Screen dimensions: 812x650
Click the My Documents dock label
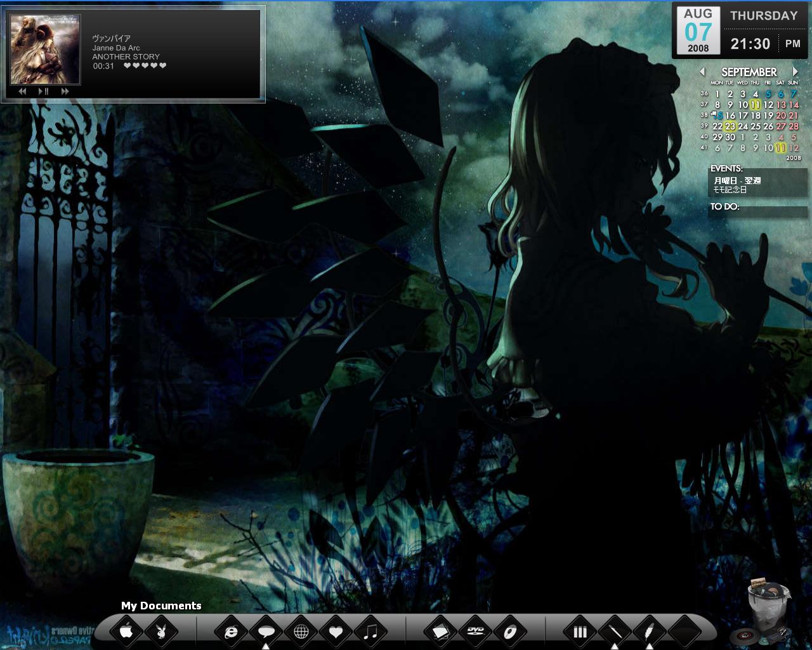[161, 606]
